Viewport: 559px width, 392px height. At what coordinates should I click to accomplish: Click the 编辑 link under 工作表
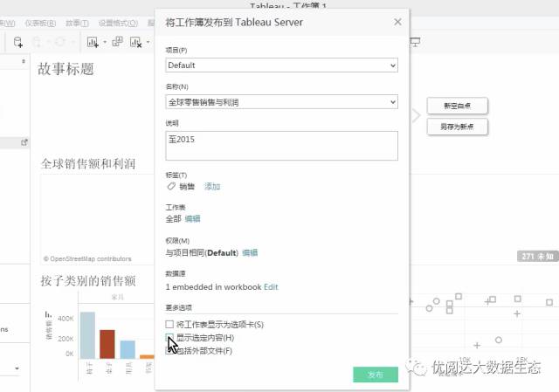point(192,219)
